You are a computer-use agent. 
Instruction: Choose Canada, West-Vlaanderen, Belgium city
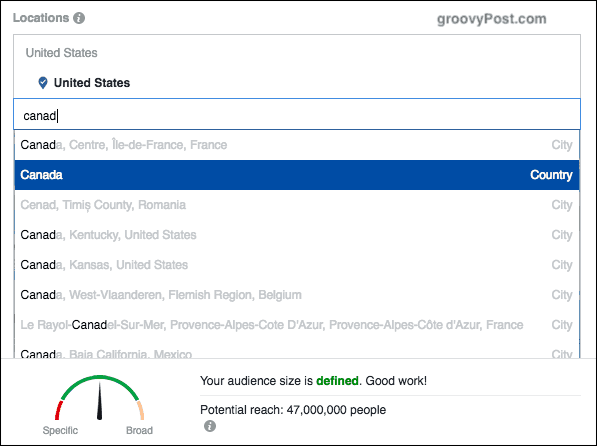pyautogui.click(x=297, y=295)
